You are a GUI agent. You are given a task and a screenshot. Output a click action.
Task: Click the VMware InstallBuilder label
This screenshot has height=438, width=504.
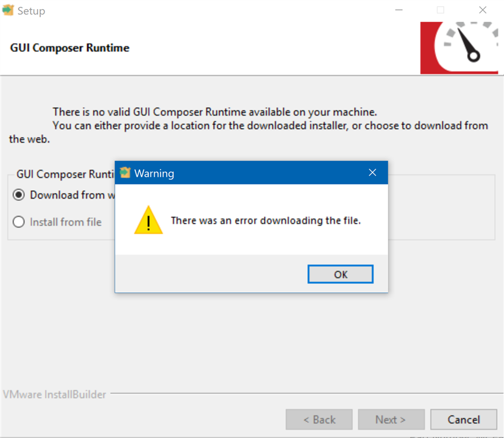click(54, 394)
